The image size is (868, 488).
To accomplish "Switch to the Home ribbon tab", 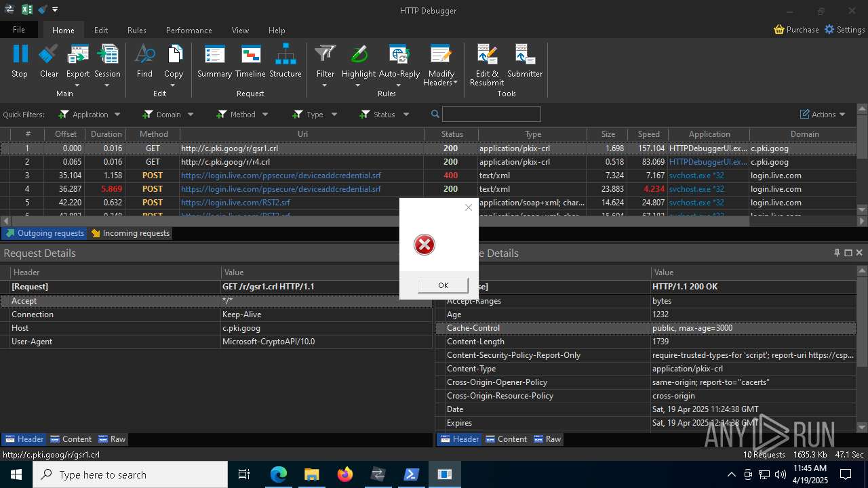I will coord(63,30).
